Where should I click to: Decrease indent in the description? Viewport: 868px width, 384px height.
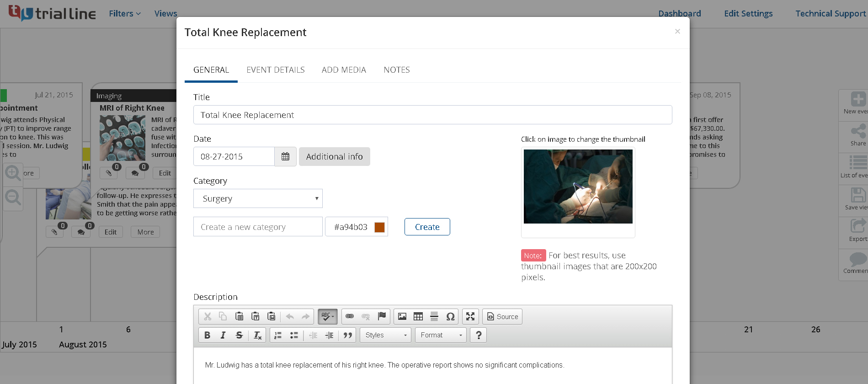313,335
